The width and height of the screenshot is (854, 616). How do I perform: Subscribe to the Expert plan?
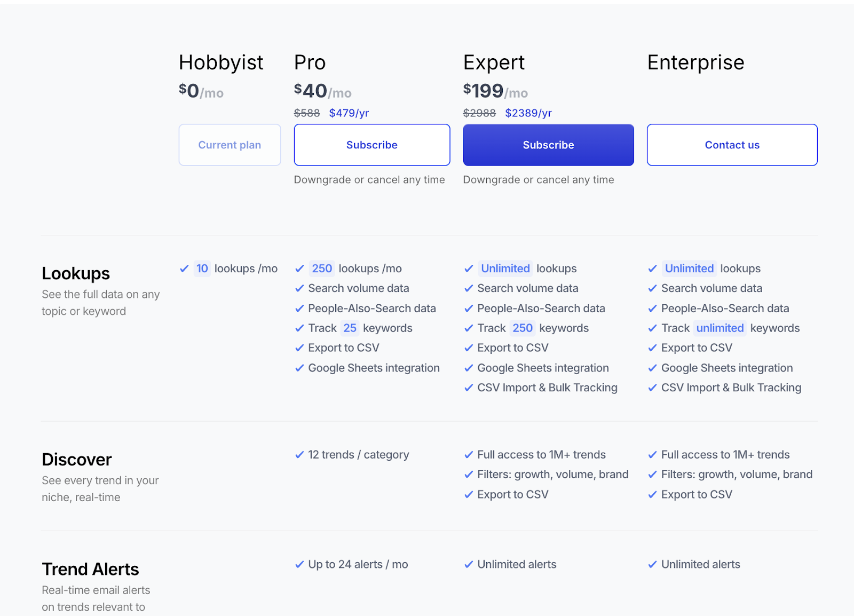(x=548, y=145)
